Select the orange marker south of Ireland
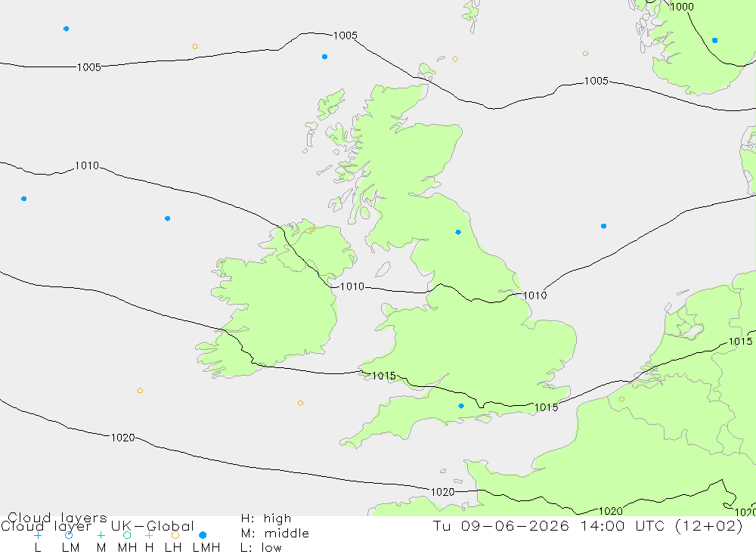 tap(300, 403)
